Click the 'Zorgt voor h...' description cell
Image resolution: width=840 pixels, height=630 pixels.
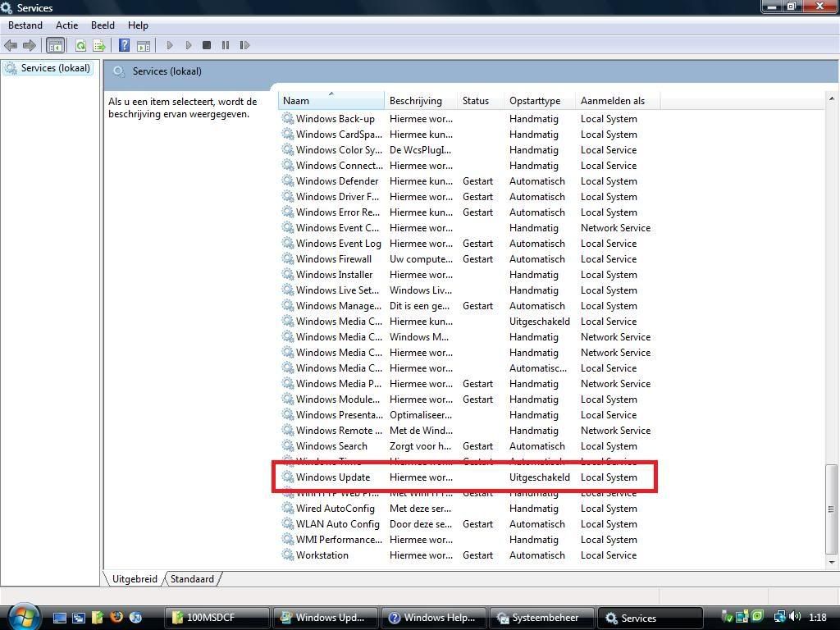click(421, 445)
